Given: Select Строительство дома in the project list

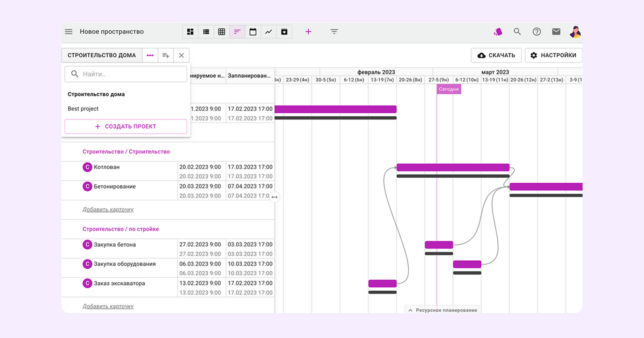Looking at the screenshot, I should click(x=96, y=94).
